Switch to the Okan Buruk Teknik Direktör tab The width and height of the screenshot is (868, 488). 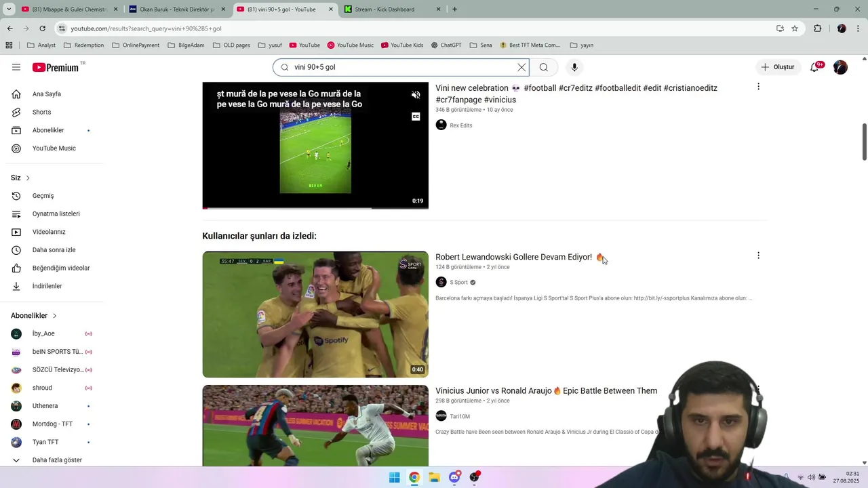tap(176, 9)
